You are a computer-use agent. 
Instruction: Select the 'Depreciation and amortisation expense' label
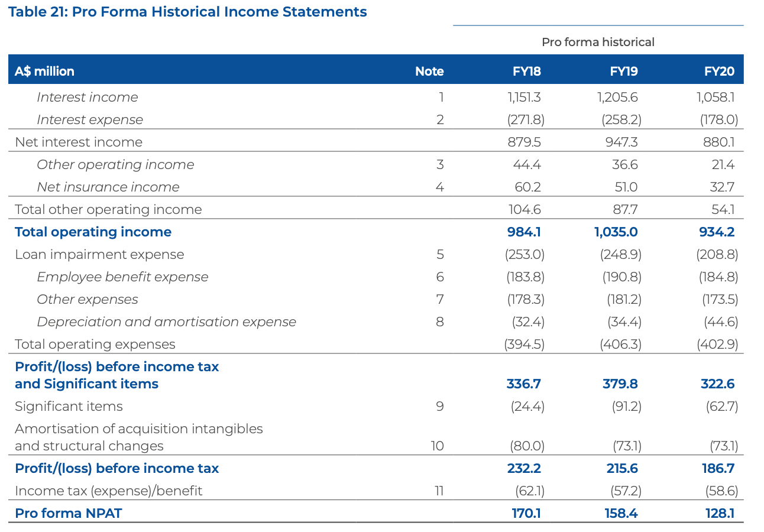(166, 322)
